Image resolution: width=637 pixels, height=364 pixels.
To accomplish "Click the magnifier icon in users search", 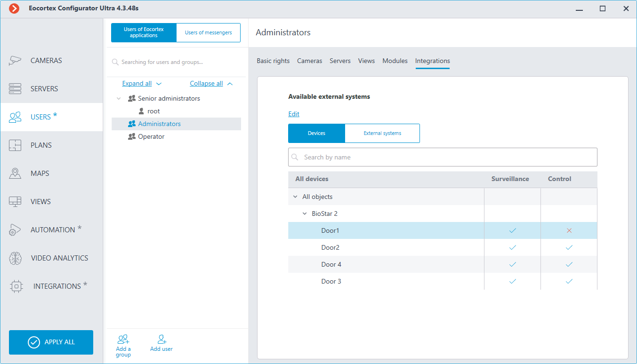I will coord(115,62).
